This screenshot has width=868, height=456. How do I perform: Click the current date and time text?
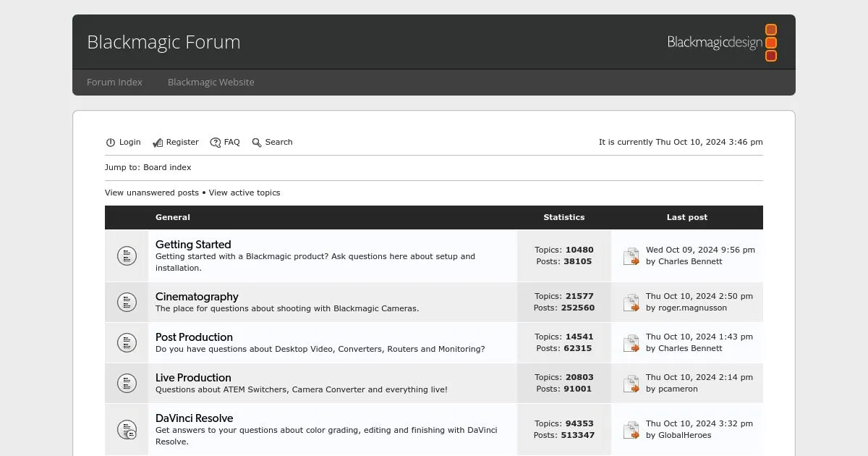(681, 142)
